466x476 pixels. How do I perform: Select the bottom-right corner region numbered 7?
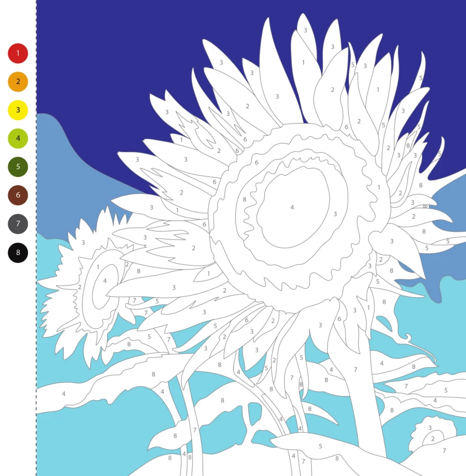point(444,451)
